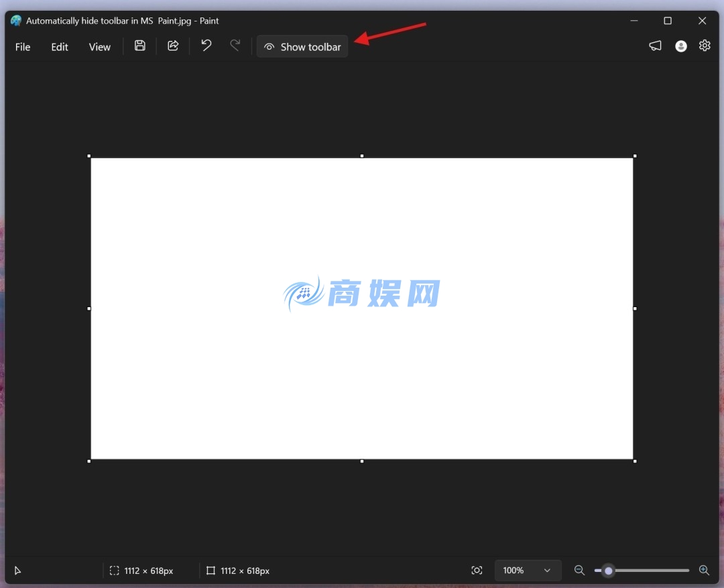
Task: Open Paint settings with the gear icon
Action: pos(705,46)
